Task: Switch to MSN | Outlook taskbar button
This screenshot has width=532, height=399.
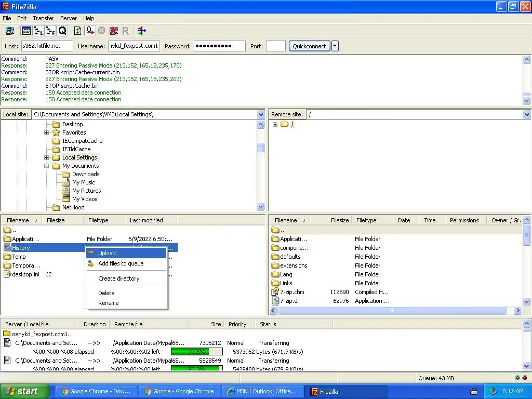Action: pyautogui.click(x=262, y=391)
